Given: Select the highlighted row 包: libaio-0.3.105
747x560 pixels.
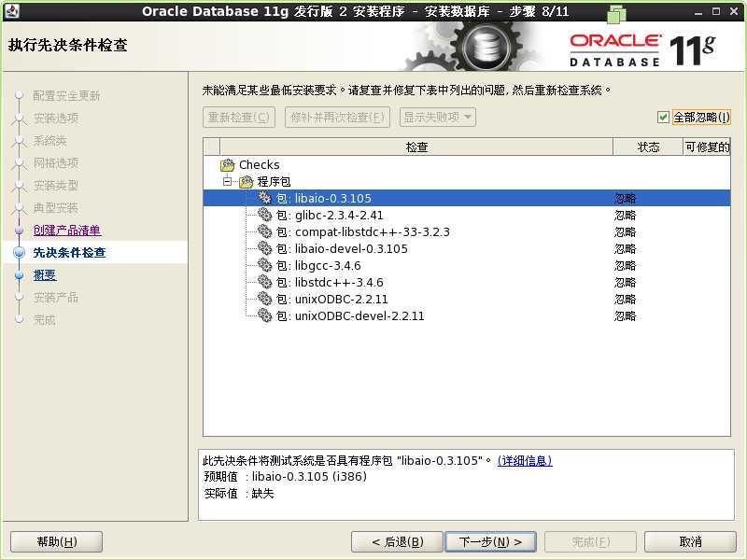Looking at the screenshot, I should [x=467, y=198].
